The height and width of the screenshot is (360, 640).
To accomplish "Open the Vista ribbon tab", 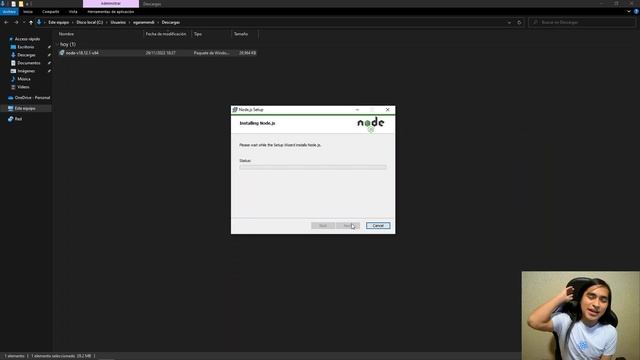I will point(73,12).
